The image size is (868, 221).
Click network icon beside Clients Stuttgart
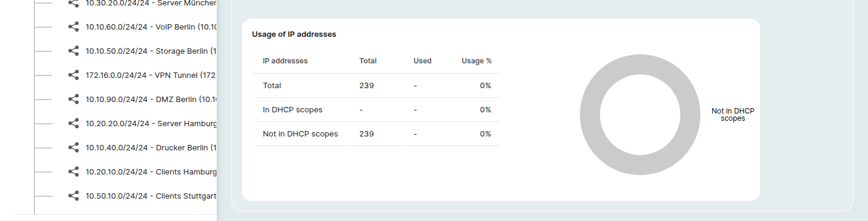[74, 196]
